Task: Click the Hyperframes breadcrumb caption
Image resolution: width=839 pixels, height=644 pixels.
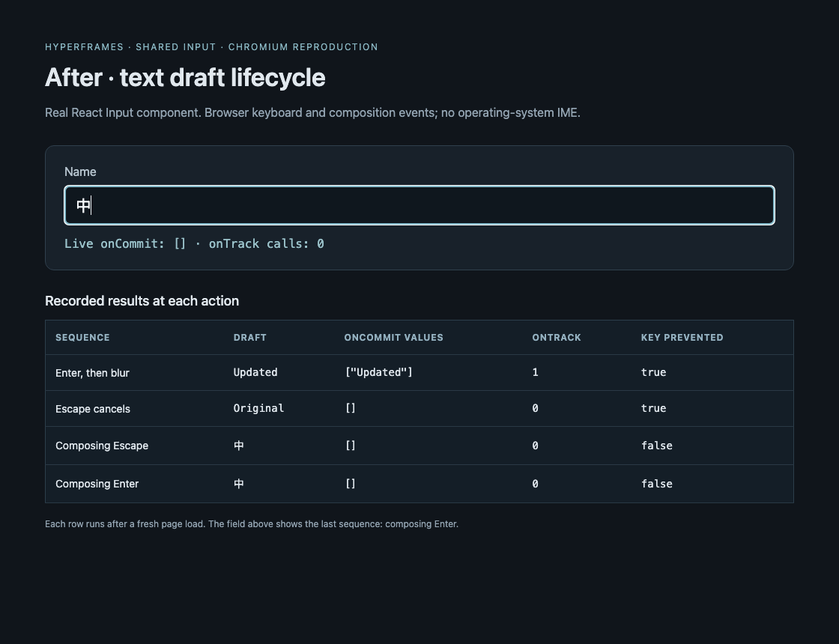Action: (x=211, y=47)
